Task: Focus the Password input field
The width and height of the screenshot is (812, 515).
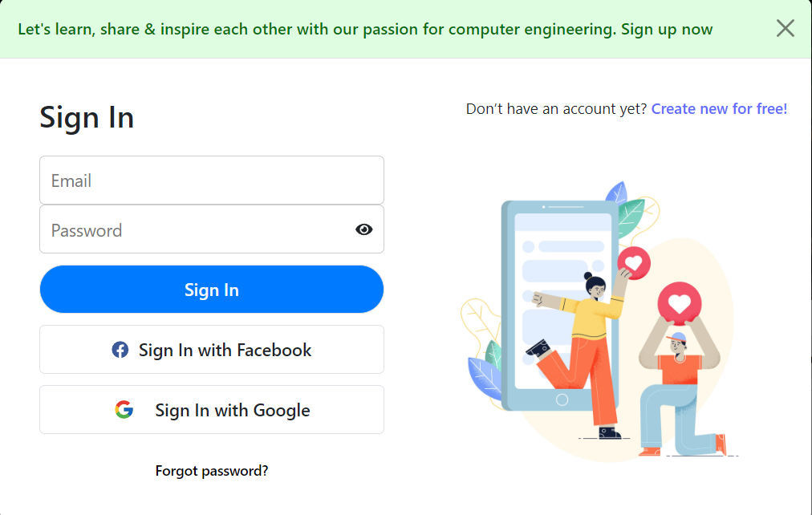Action: 212,229
